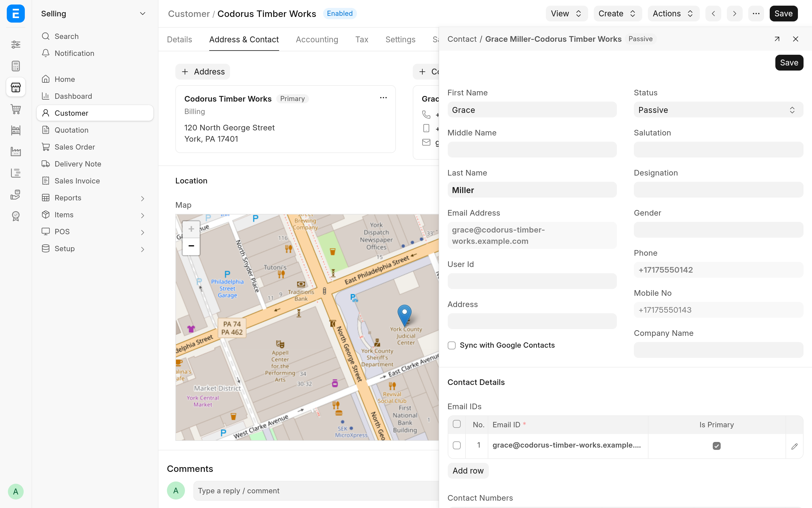Open the shopping cart icon in the left rail

point(16,109)
